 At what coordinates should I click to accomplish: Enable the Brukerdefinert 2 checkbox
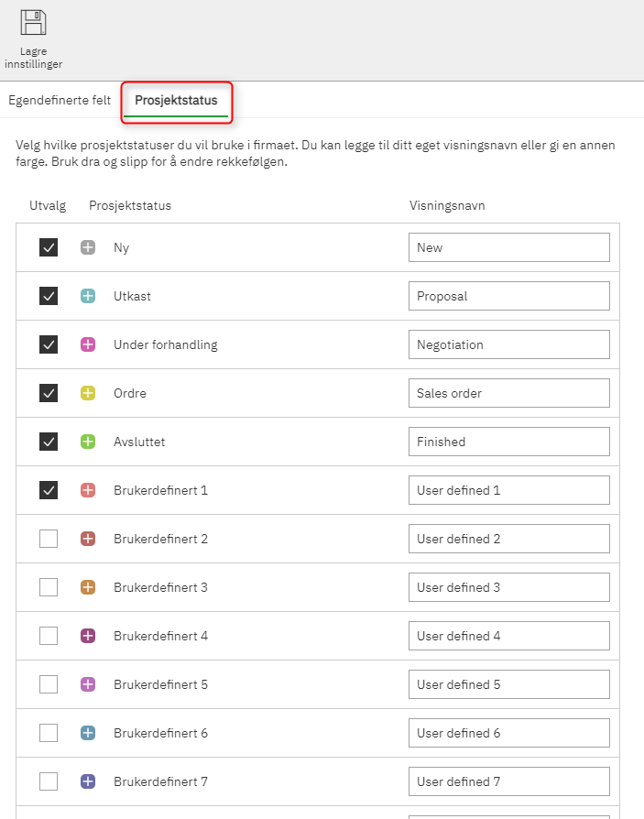click(49, 539)
